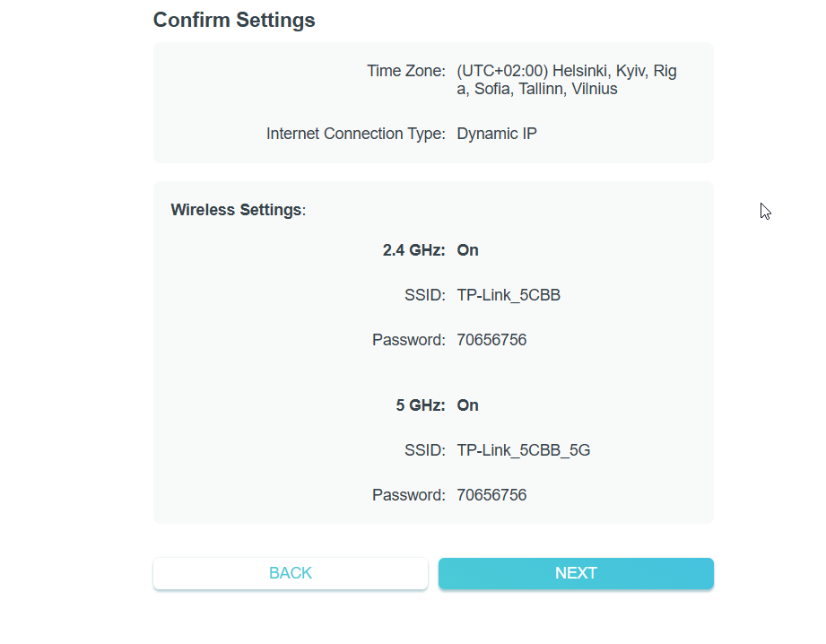Click the SSID label under 5 GHz
Screen dimensions: 826x644
[x=424, y=450]
